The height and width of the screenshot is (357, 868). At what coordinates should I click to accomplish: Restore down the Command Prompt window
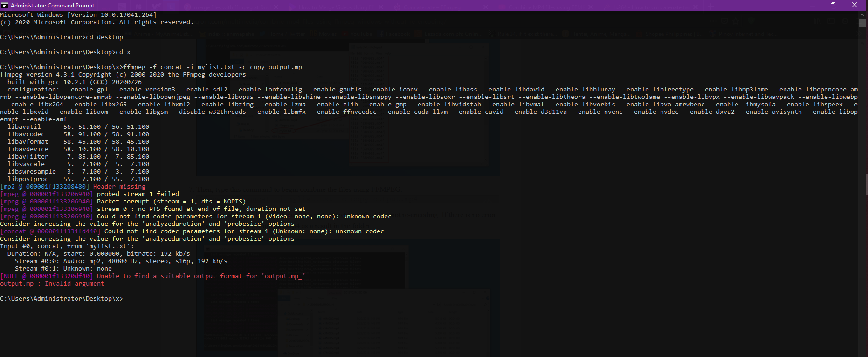coord(833,5)
